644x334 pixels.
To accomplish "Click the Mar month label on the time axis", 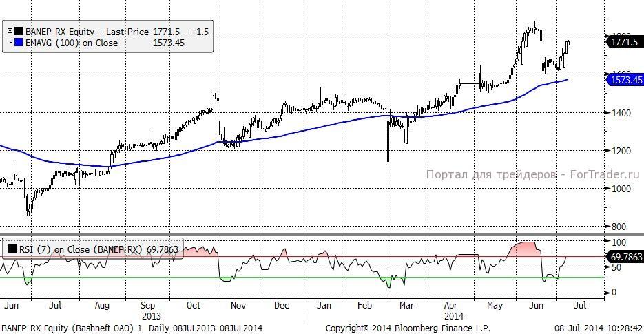I will [406, 306].
